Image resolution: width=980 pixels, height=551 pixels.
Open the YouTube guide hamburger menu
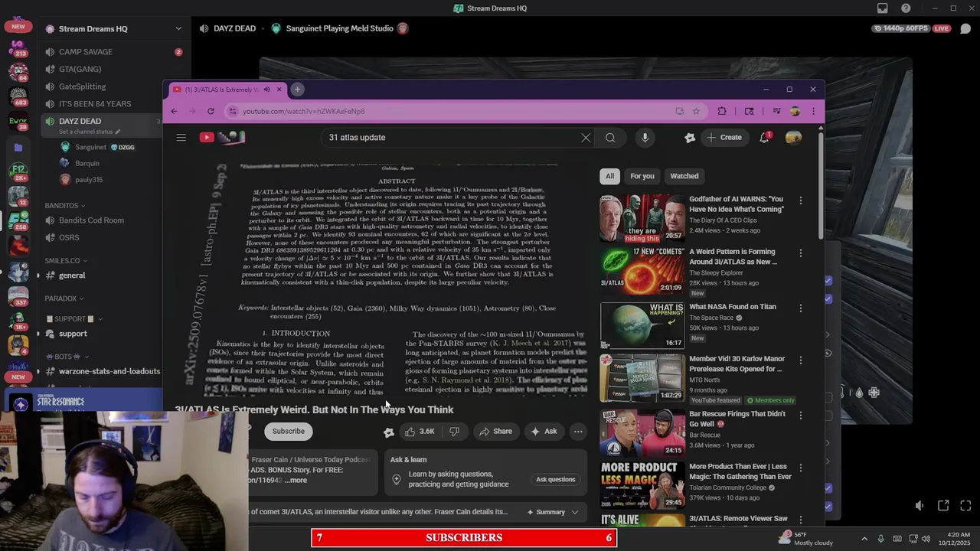(x=181, y=138)
